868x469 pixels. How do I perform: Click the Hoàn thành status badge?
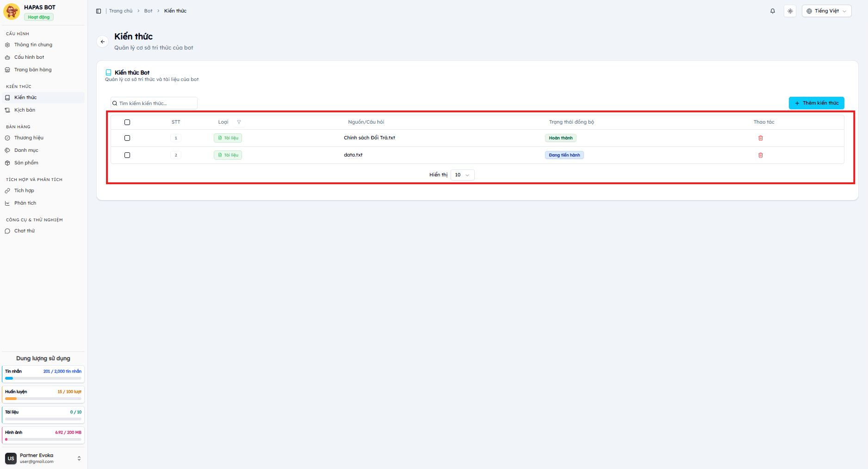pyautogui.click(x=561, y=138)
